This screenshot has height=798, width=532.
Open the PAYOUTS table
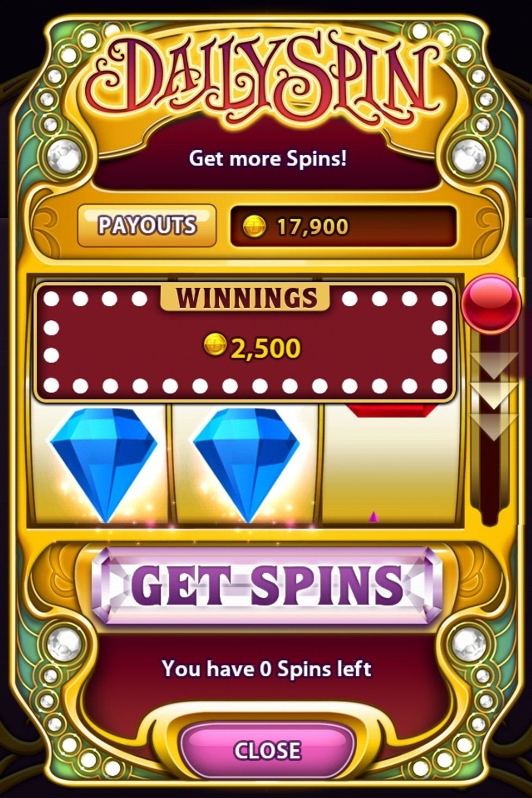(x=147, y=225)
